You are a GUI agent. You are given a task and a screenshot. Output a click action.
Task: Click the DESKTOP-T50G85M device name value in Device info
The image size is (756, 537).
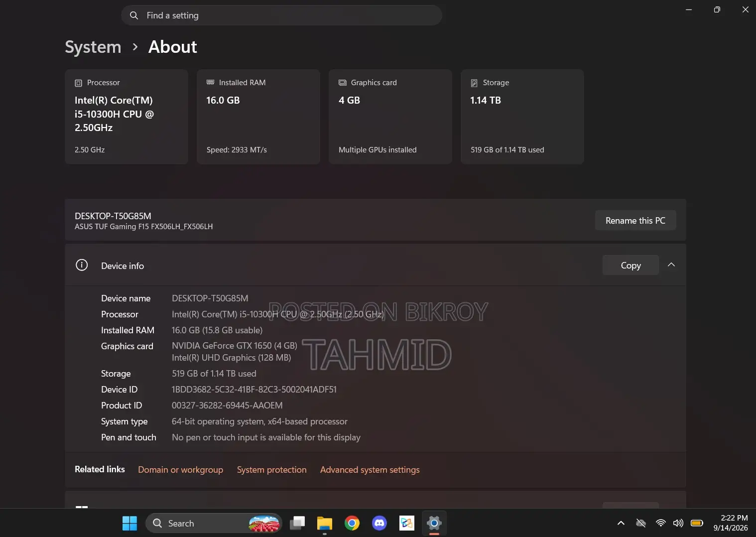(210, 298)
